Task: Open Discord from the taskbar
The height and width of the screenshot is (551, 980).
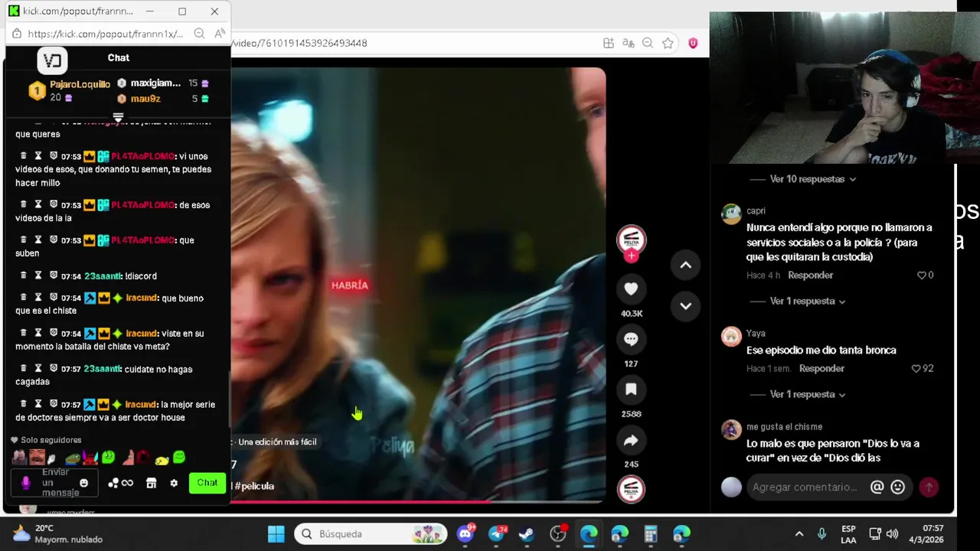Action: tap(465, 534)
